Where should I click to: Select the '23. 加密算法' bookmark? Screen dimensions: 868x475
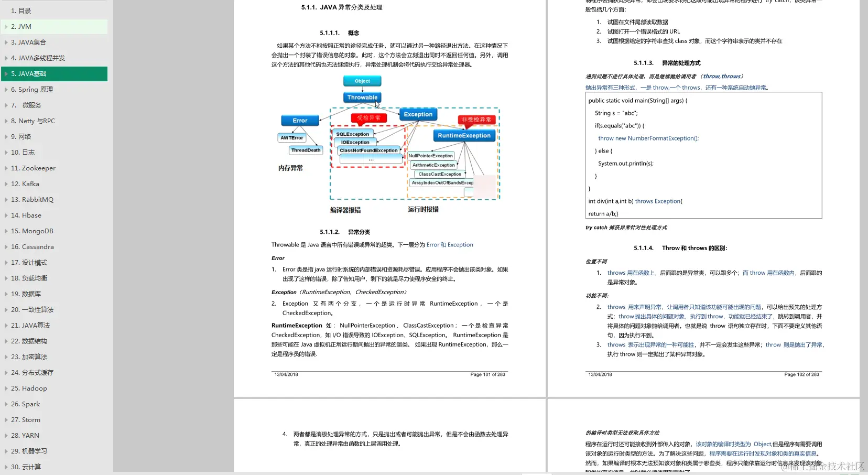[x=29, y=357]
